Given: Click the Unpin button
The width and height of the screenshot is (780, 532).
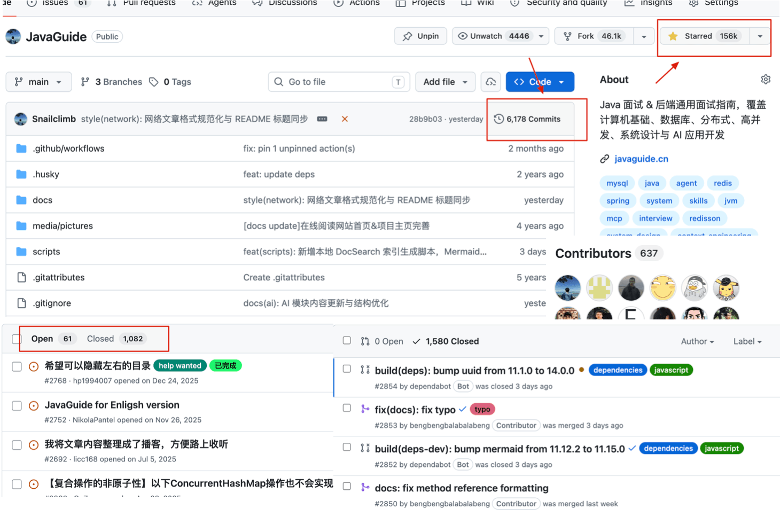Looking at the screenshot, I should pos(420,36).
